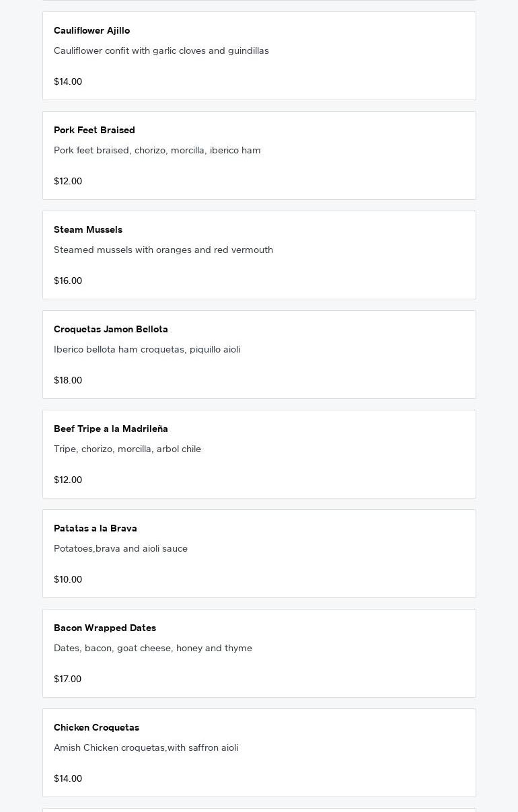Click the $18.00 Croquetas Jamon Bellota price
518x812 pixels.
pyautogui.click(x=68, y=380)
